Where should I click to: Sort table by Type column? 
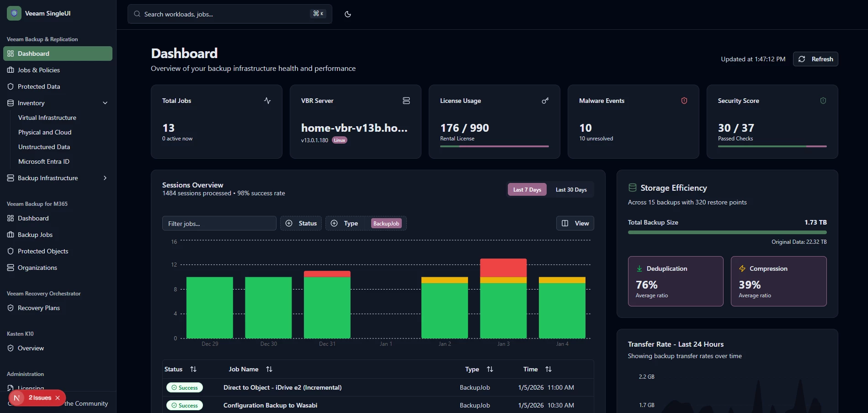[x=479, y=369]
